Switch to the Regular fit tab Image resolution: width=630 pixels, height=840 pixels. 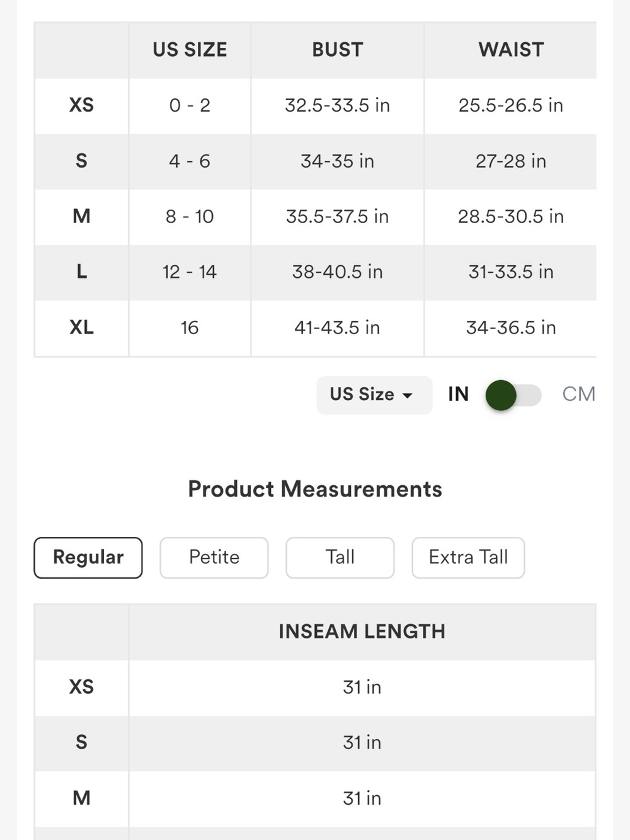click(88, 558)
